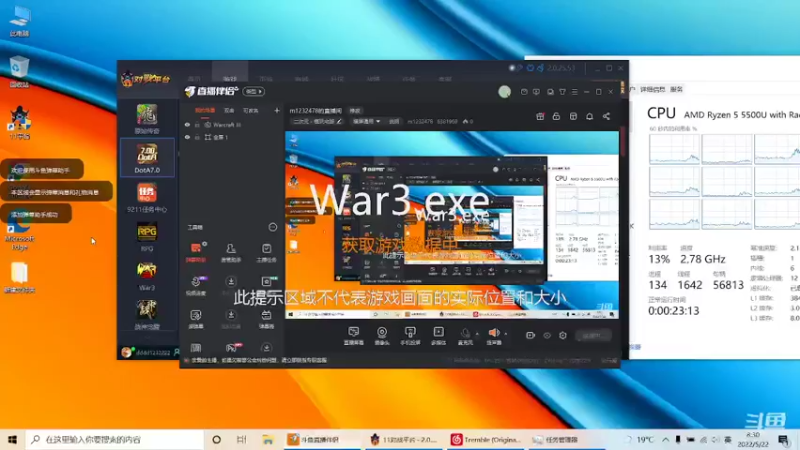800x450 pixels.
Task: Click the start streaming button
Action: click(x=593, y=336)
